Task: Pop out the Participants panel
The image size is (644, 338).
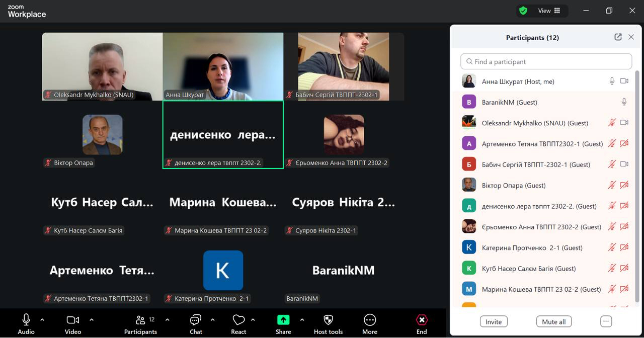Action: pos(618,37)
